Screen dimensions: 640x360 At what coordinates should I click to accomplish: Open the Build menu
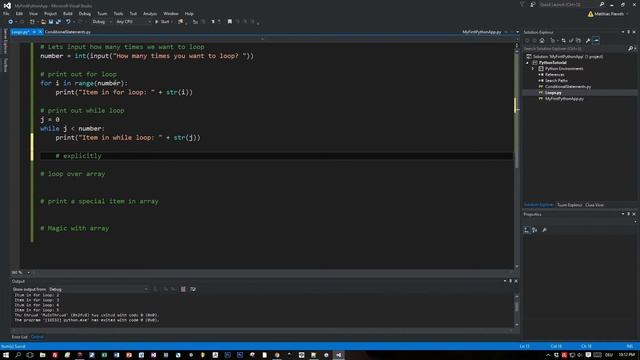click(x=68, y=13)
